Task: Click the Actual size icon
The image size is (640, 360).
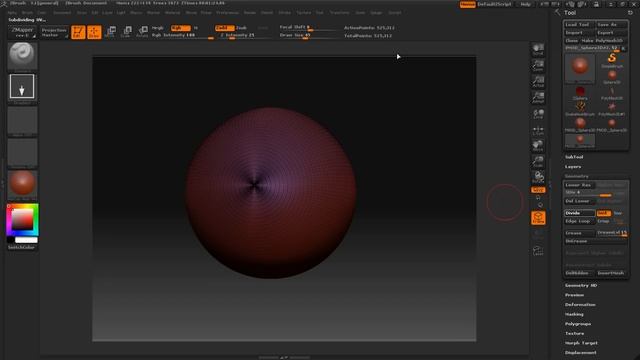Action: (538, 82)
